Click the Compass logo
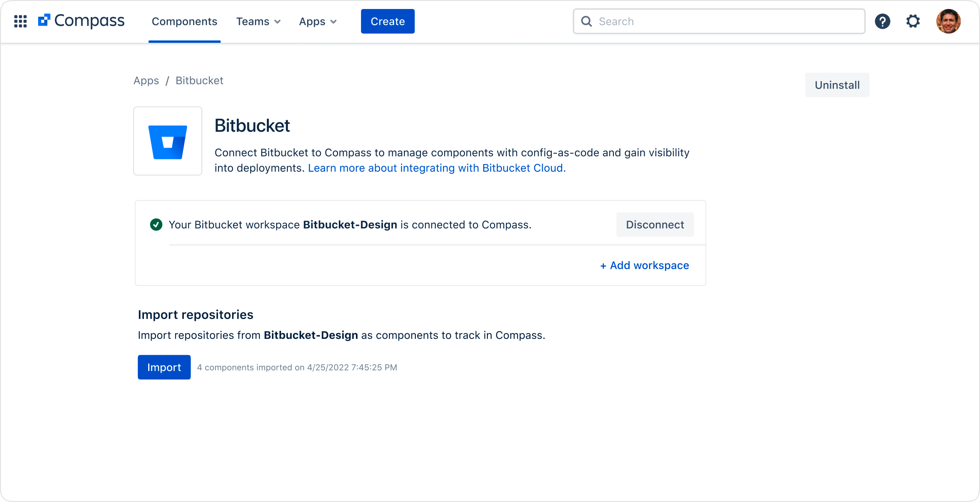This screenshot has width=980, height=502. click(82, 20)
